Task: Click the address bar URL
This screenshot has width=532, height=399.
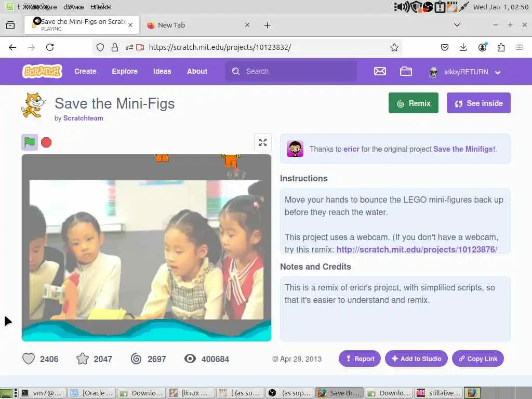Action: click(x=220, y=47)
